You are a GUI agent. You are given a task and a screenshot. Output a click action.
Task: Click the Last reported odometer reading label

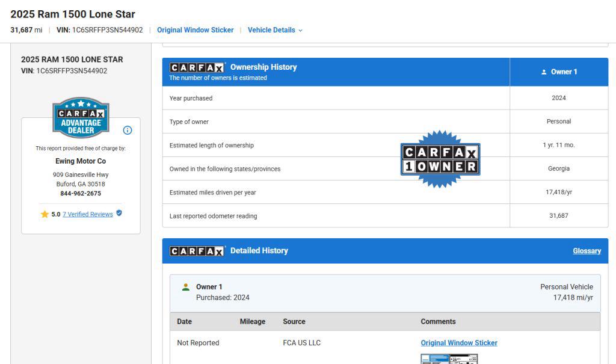tap(214, 216)
